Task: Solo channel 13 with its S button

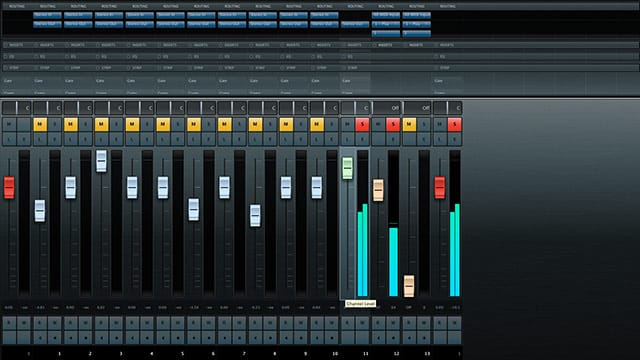Action: pos(424,124)
